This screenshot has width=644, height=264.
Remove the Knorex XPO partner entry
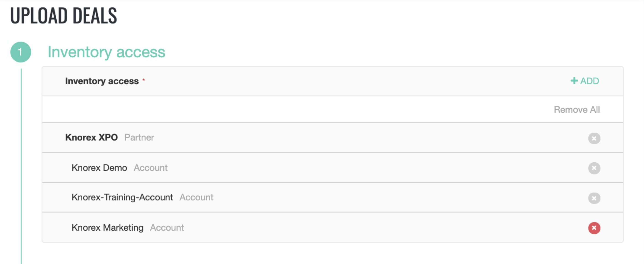click(594, 138)
